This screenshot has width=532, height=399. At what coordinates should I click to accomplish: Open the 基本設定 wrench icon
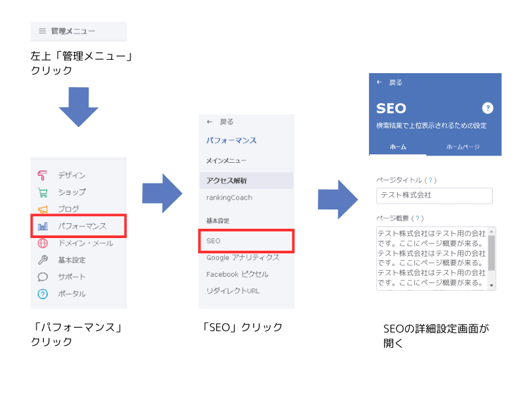42,259
